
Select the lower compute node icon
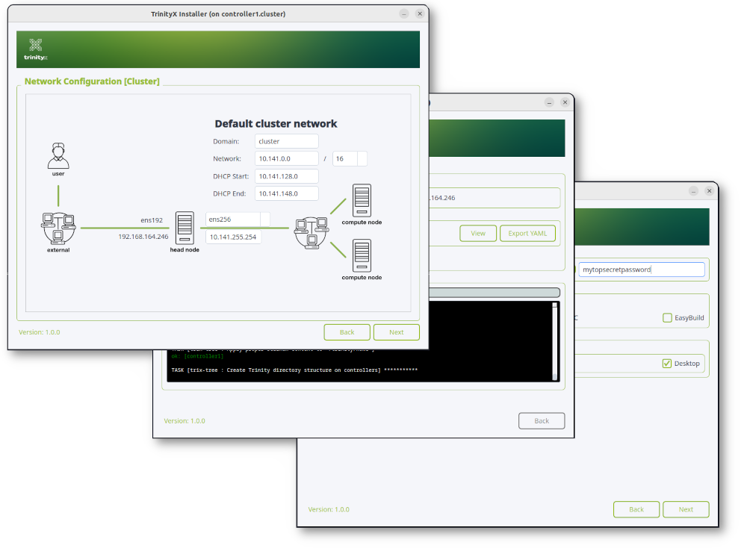point(362,255)
